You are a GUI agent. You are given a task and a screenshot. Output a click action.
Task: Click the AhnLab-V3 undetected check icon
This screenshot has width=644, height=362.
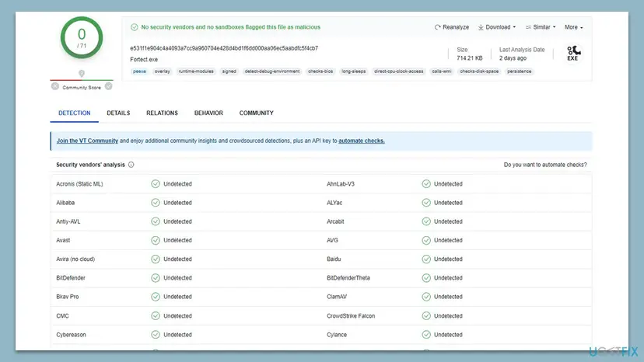[426, 184]
